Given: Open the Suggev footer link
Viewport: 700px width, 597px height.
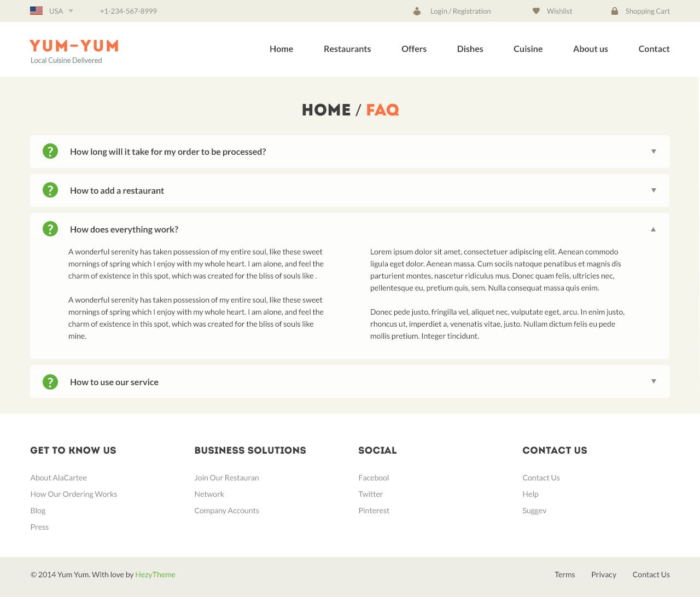Looking at the screenshot, I should (534, 511).
